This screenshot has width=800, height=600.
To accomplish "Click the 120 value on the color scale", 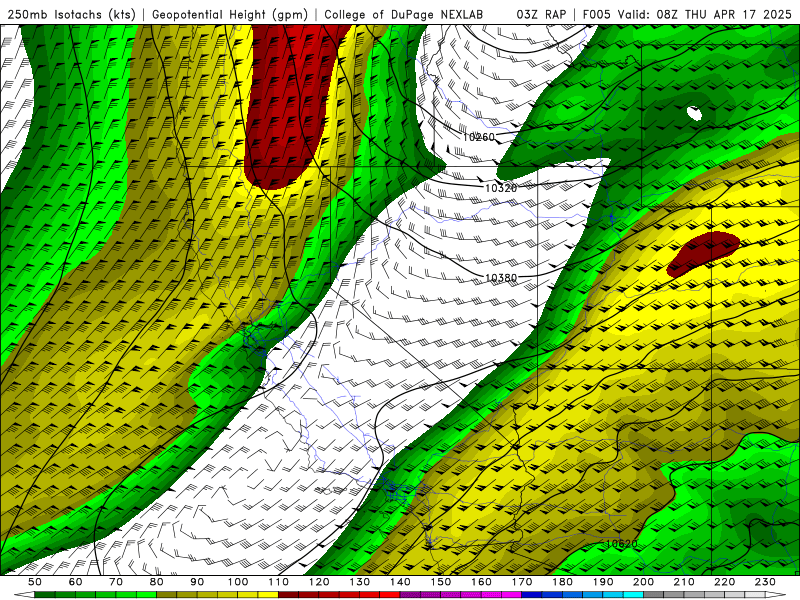I will (319, 582).
